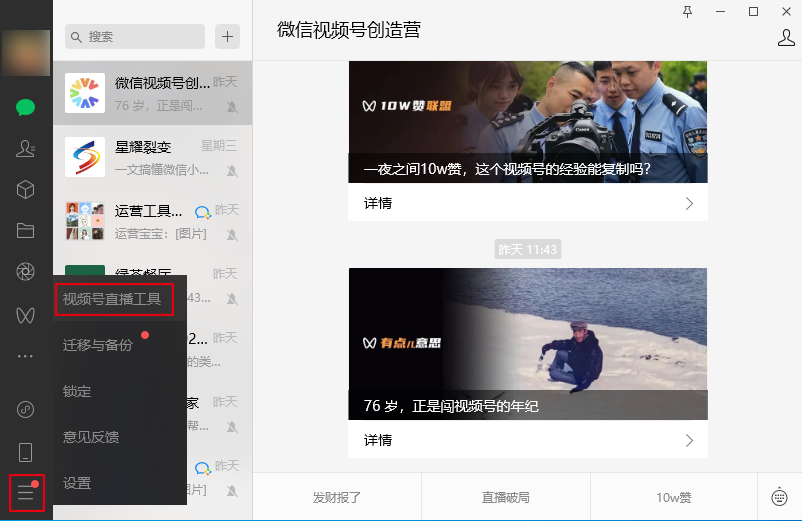Open the Favorites cube icon

[26, 190]
